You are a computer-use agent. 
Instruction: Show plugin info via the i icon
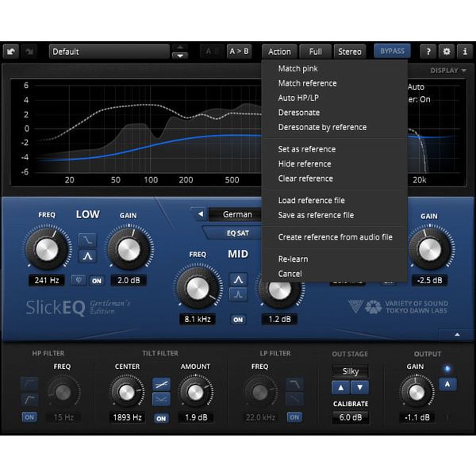point(464,52)
